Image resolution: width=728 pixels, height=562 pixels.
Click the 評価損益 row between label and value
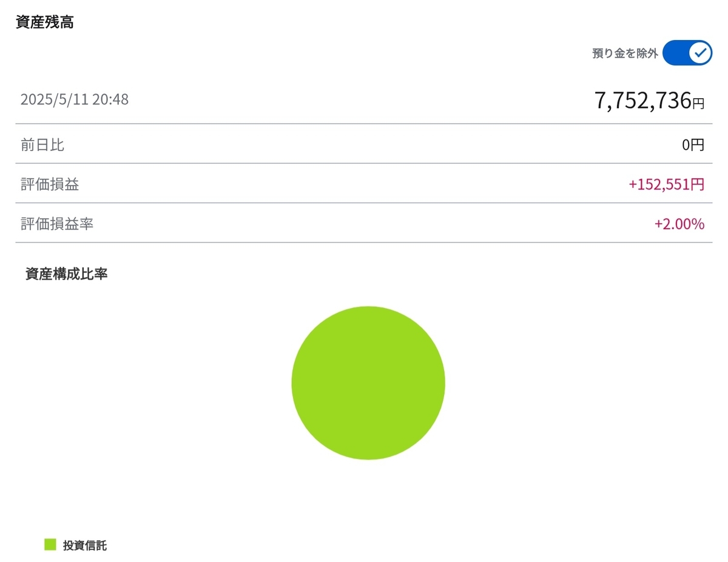pyautogui.click(x=364, y=184)
